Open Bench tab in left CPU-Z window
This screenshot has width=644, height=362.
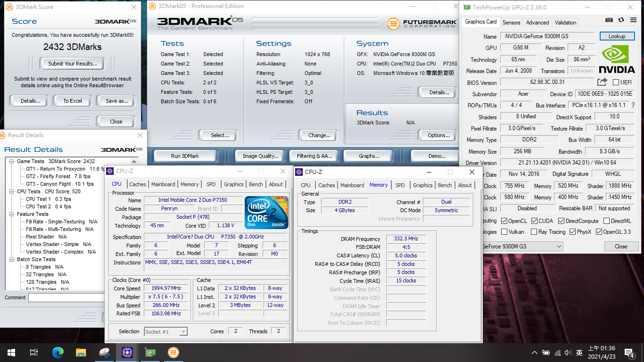[256, 184]
